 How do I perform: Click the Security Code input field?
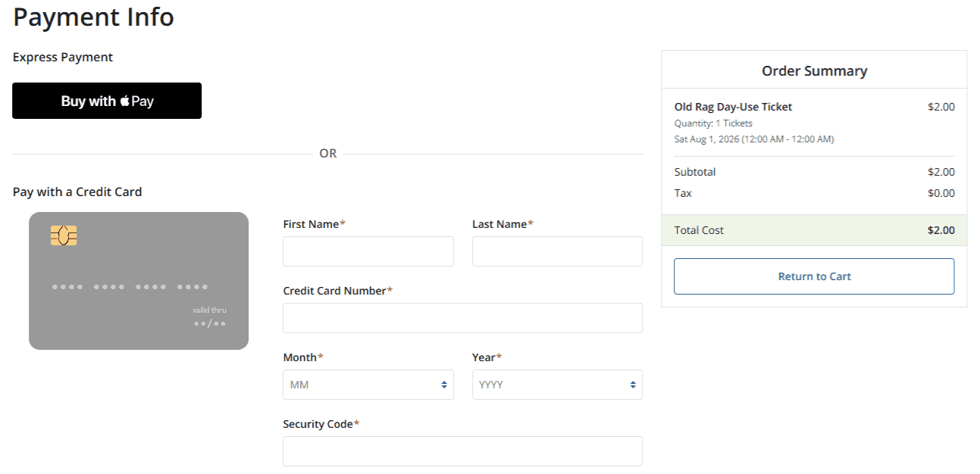pos(462,451)
